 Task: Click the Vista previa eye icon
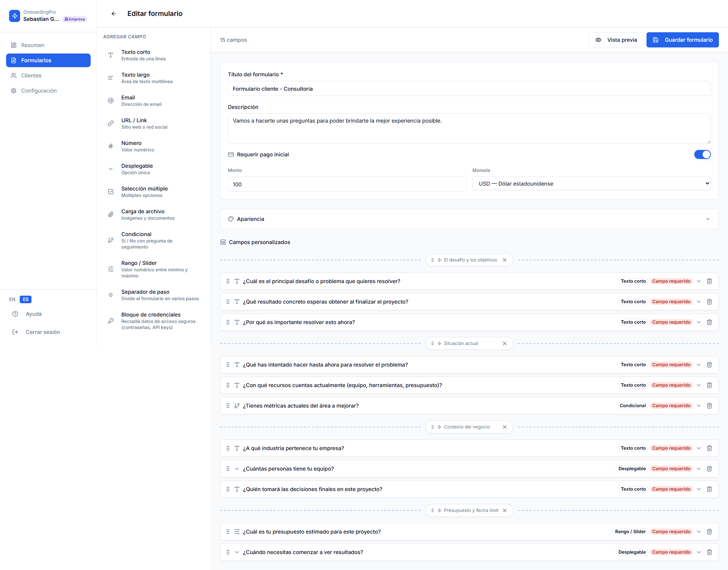click(598, 39)
